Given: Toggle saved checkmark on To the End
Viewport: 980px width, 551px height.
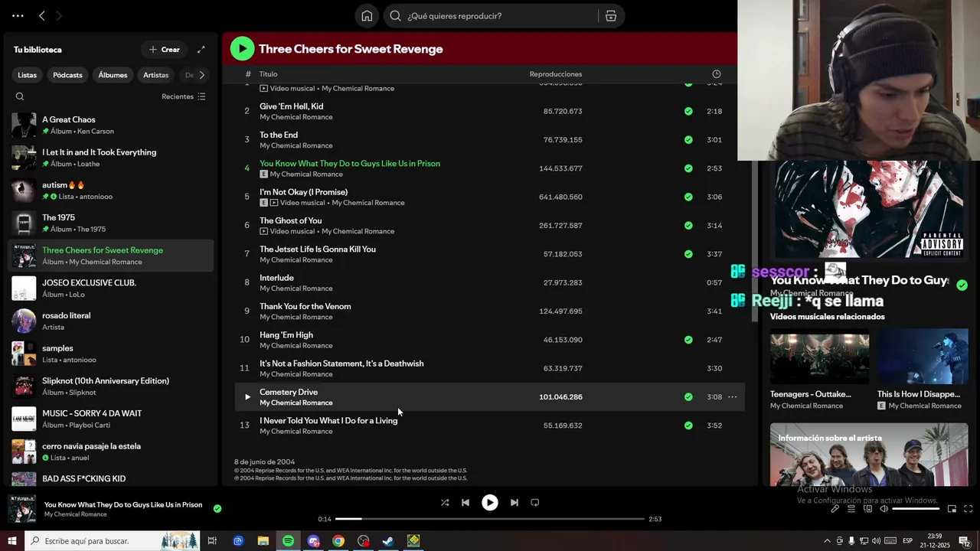Looking at the screenshot, I should click(688, 140).
